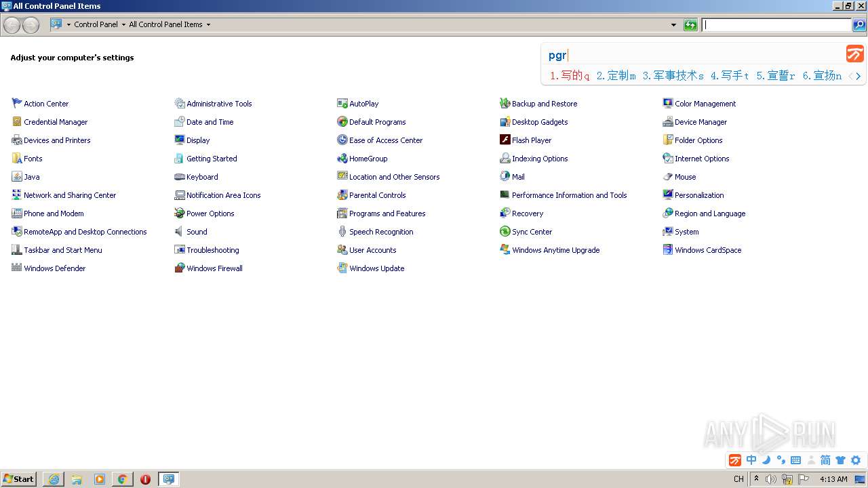868x488 pixels.
Task: Open the AutoPlay icon
Action: (342, 103)
